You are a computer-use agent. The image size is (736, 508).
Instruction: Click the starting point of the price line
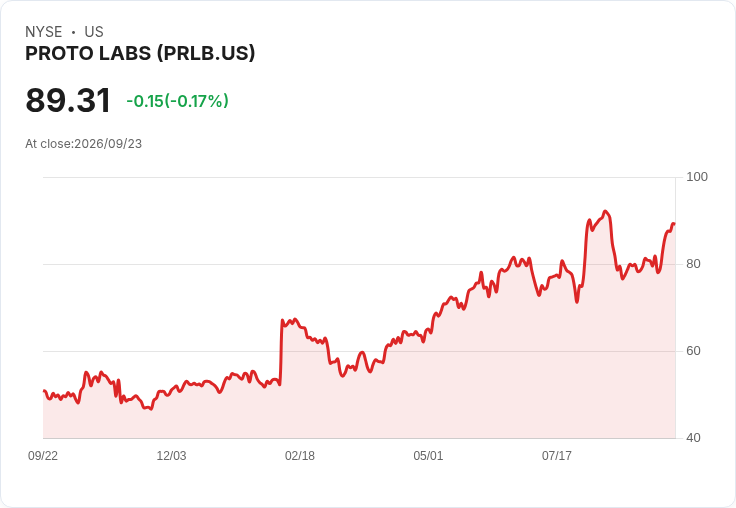[x=44, y=391]
